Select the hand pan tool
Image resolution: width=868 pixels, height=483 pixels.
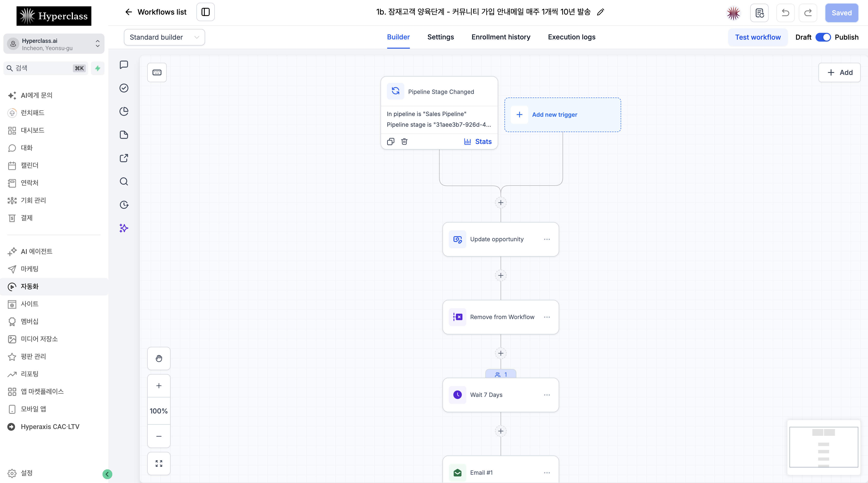point(159,358)
